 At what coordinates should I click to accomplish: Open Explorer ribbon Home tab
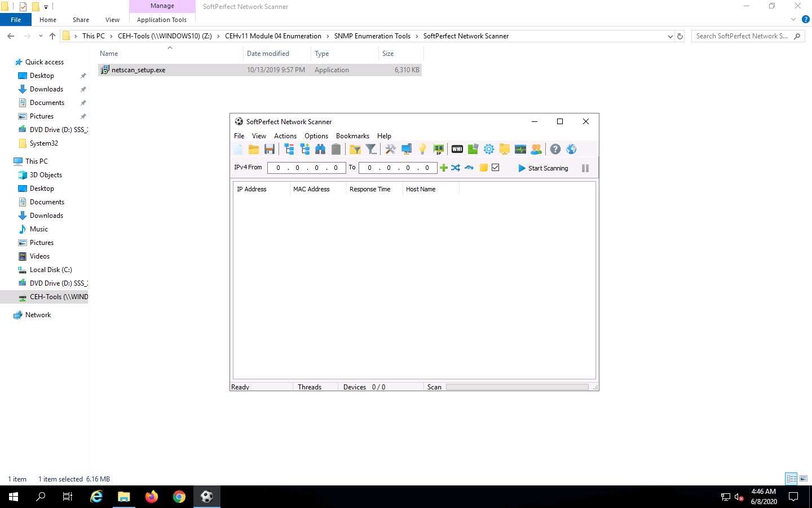(x=48, y=20)
